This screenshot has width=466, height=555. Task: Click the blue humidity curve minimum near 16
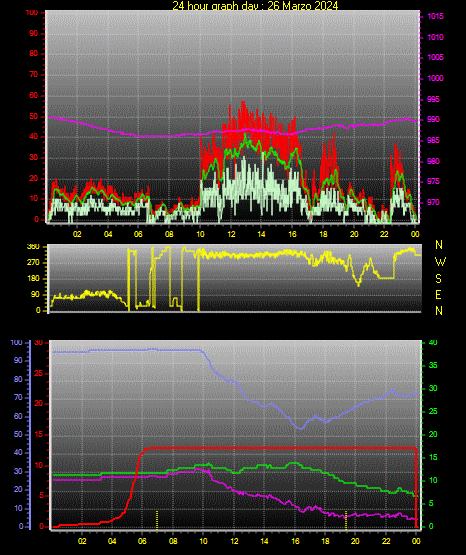coord(301,428)
